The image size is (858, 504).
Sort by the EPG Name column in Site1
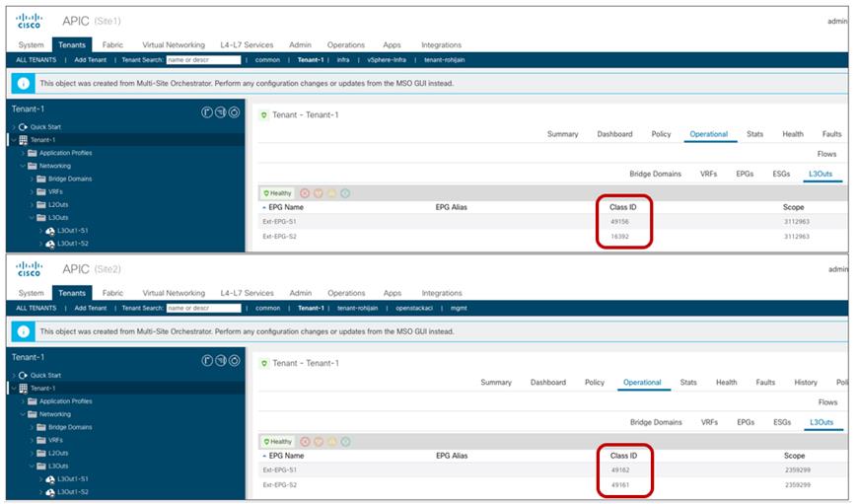coord(286,207)
